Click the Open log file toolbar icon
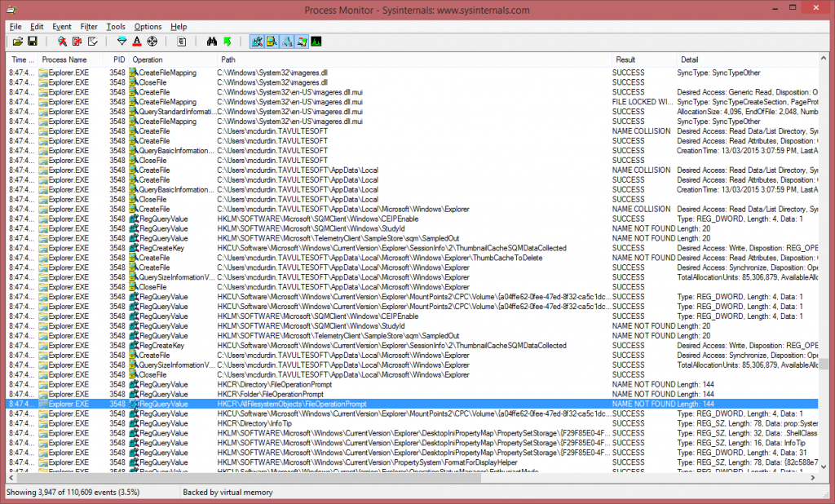 (18, 42)
